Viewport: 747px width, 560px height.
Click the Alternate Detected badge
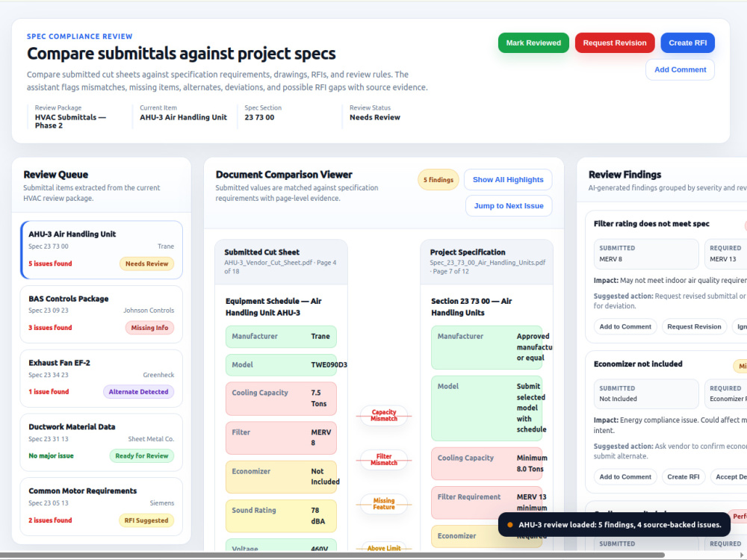pos(139,391)
